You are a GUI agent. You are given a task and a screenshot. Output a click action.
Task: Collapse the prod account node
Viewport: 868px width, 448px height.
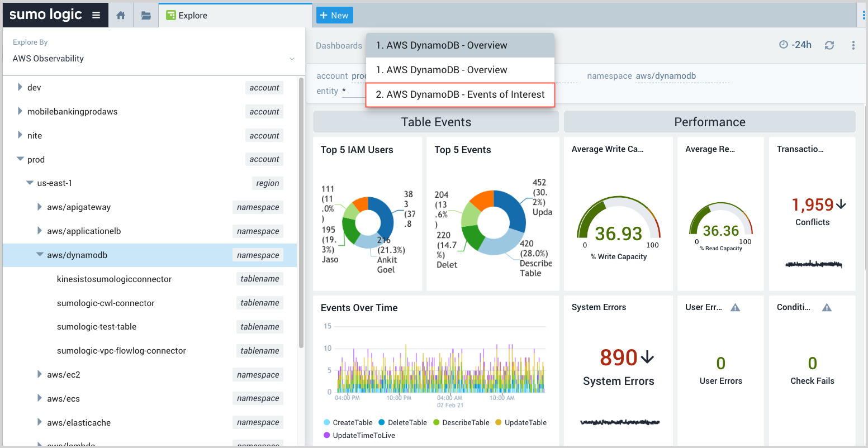(20, 159)
